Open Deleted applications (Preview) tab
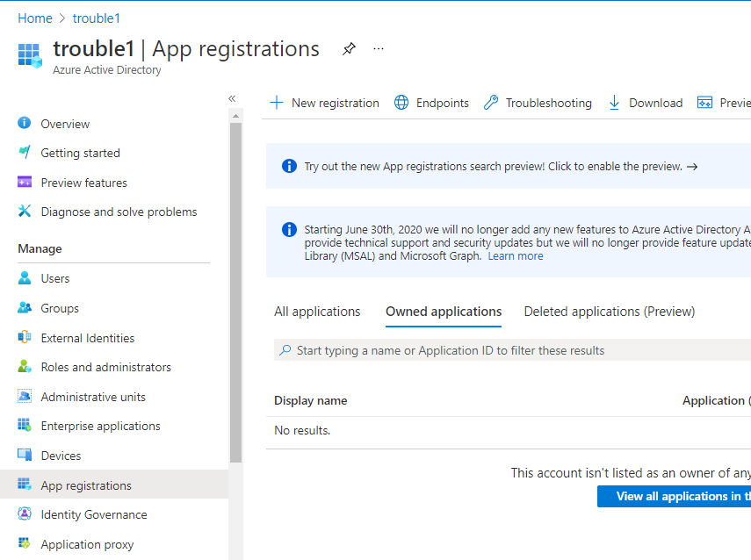Screen dimensions: 751x560 pyautogui.click(x=610, y=312)
